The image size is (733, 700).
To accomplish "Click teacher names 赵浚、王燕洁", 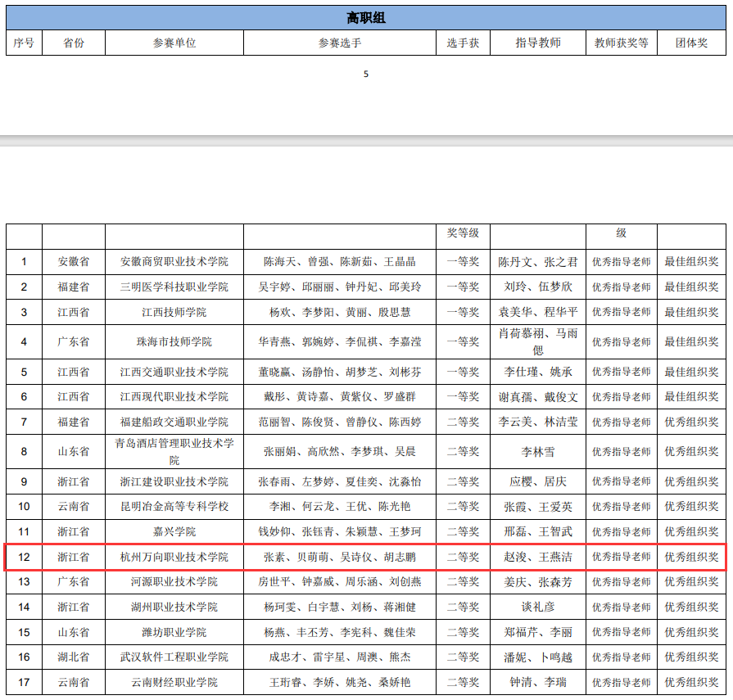I will point(538,557).
